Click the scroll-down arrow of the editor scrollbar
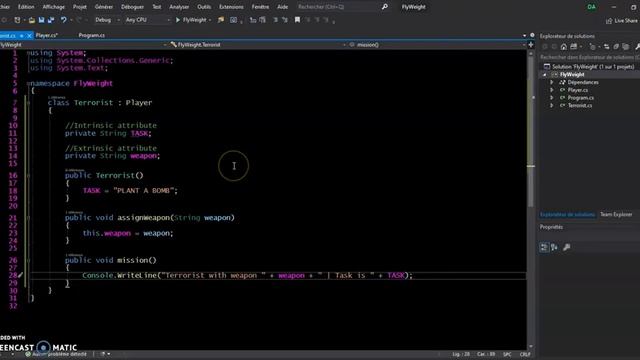The height and width of the screenshot is (360, 640). pyautogui.click(x=531, y=346)
